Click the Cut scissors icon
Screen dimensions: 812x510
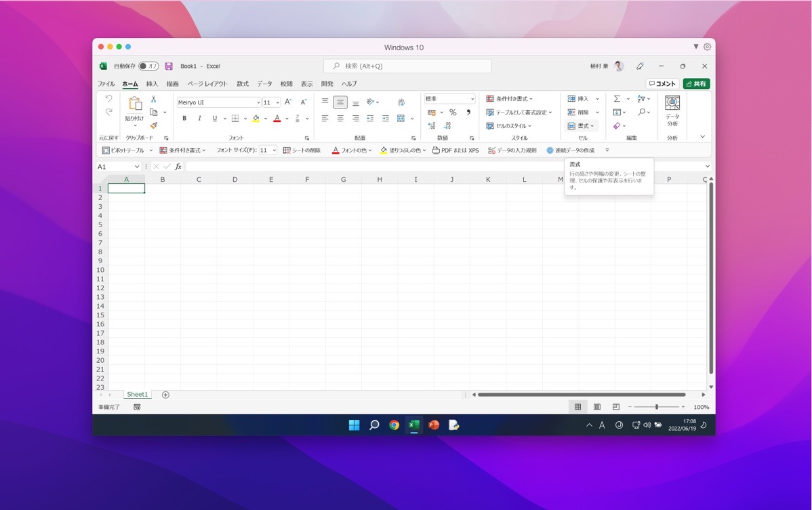(x=153, y=99)
